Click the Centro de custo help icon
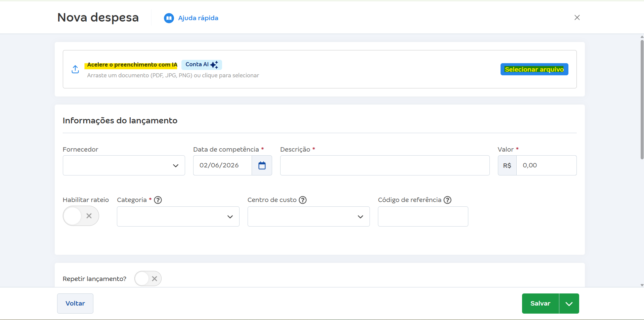Viewport: 644px width, 320px height. point(303,200)
